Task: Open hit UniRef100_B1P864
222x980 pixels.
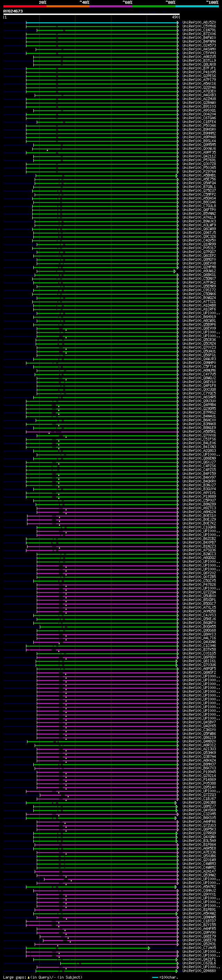Action: [x=199, y=844]
